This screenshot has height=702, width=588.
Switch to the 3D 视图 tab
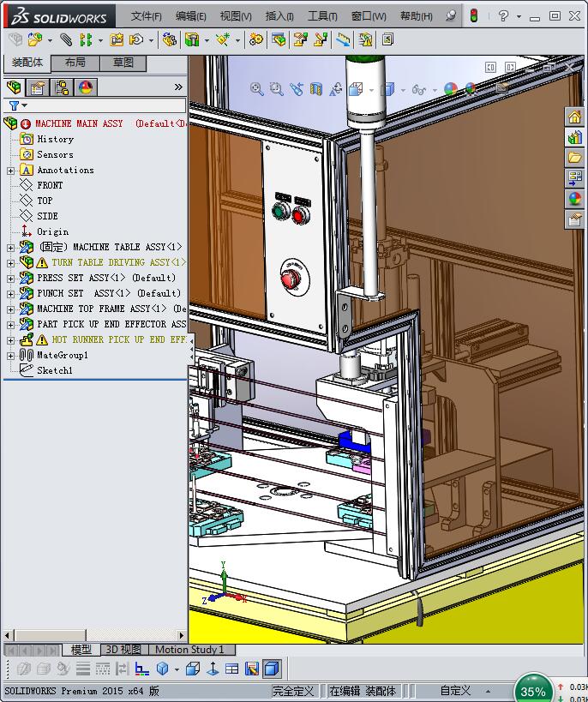(123, 650)
